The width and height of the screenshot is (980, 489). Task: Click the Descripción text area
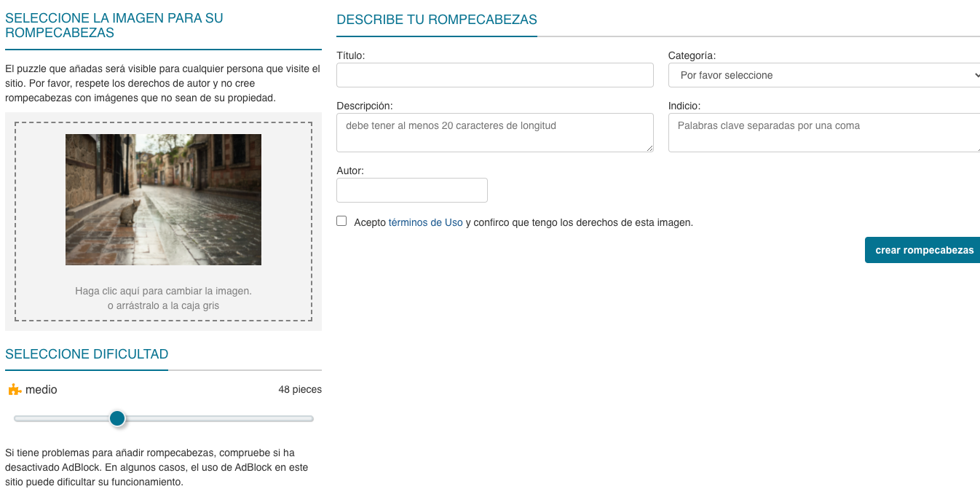495,133
